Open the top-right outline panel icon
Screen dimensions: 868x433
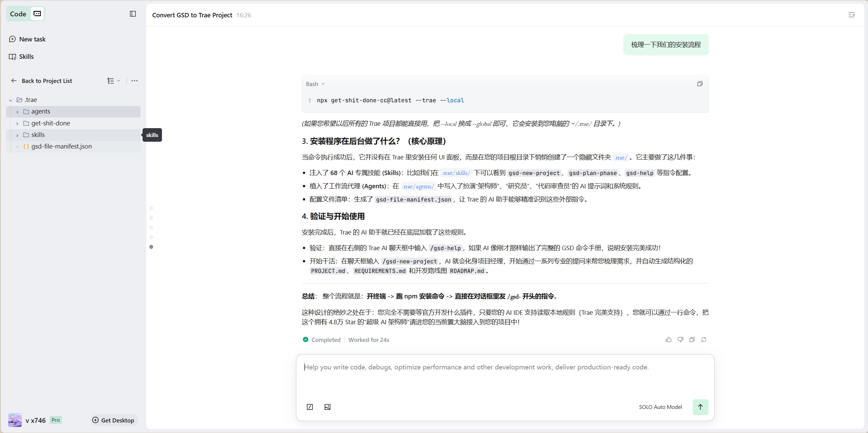[851, 15]
